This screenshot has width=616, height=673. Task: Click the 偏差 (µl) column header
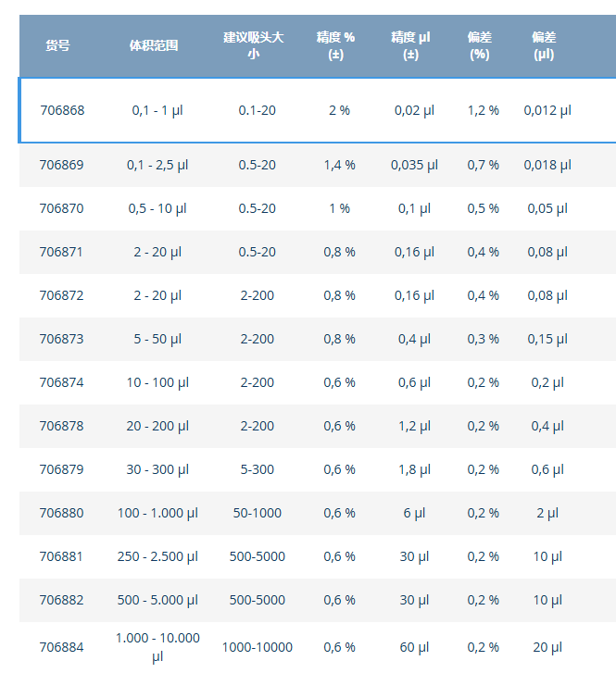point(544,45)
